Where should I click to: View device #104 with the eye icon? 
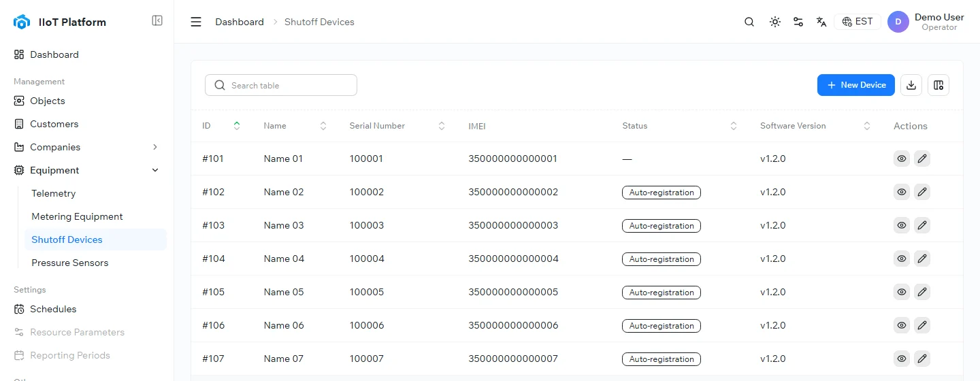point(902,259)
